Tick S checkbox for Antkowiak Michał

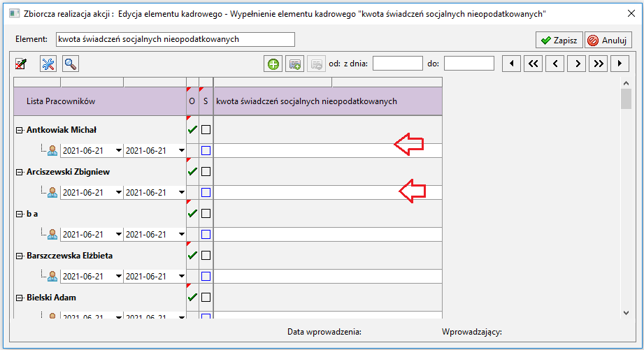(206, 130)
